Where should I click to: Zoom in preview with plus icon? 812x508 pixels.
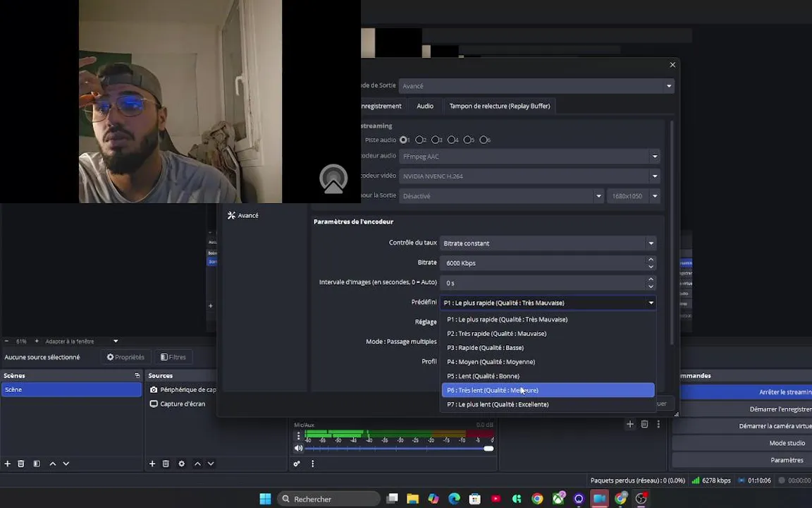(x=37, y=341)
